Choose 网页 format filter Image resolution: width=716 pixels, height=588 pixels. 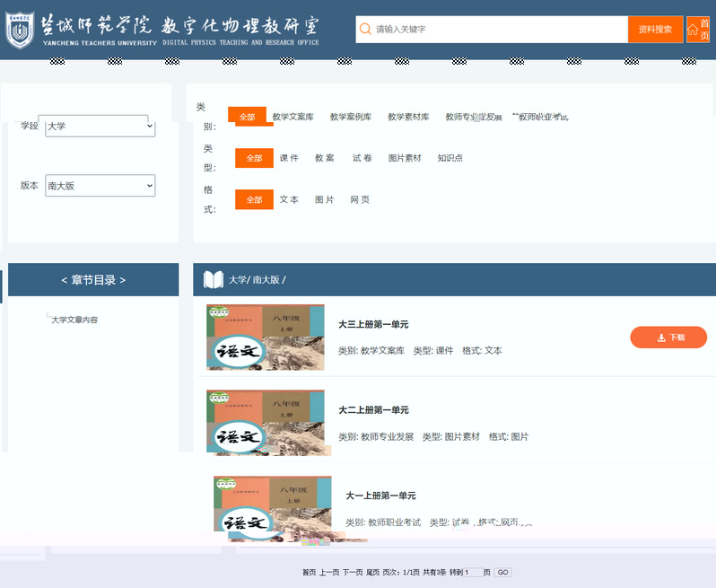[x=360, y=199]
